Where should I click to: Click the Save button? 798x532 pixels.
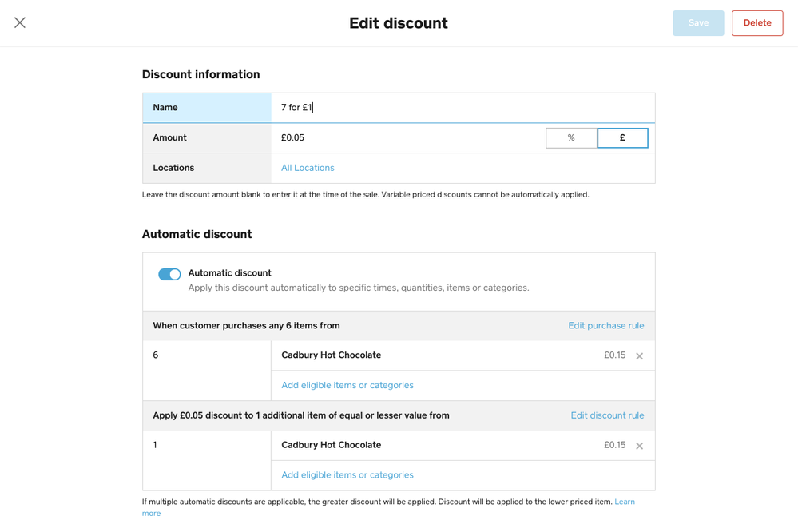[x=698, y=23]
